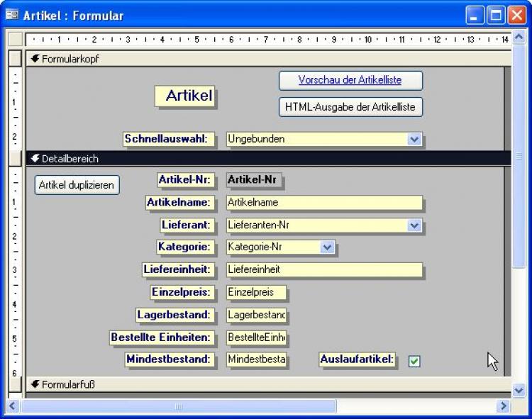Viewport: 532px width, 419px height.
Task: Click the Einzelpreis field
Action: tap(256, 292)
